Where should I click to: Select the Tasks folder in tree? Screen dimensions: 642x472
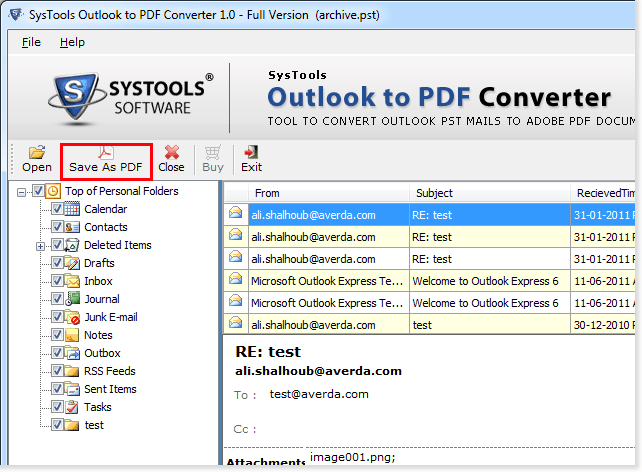98,407
